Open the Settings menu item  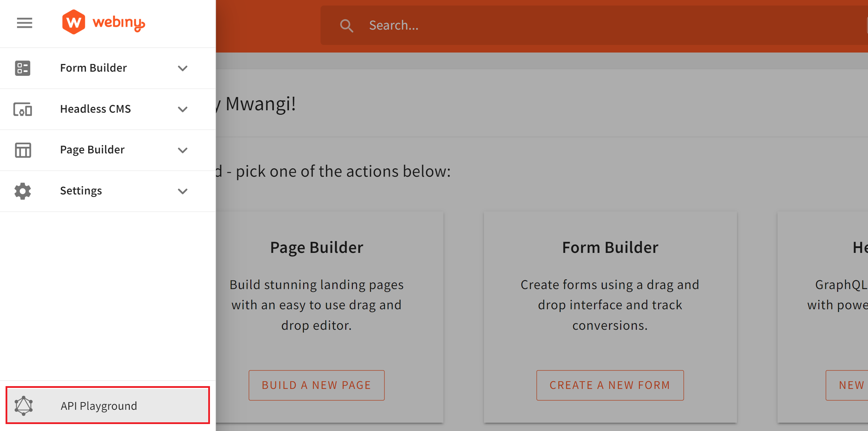point(108,191)
